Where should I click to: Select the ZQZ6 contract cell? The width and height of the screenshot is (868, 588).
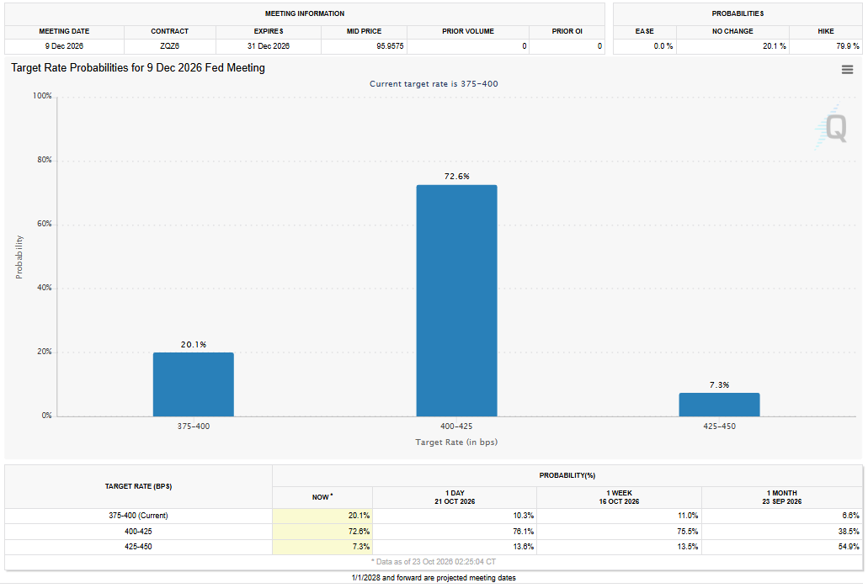point(169,46)
